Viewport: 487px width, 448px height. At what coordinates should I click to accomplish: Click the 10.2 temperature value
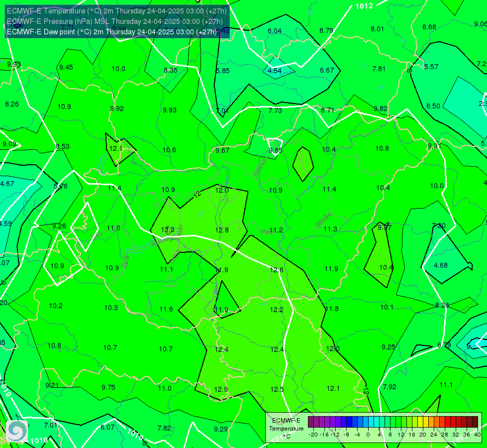tap(56, 306)
